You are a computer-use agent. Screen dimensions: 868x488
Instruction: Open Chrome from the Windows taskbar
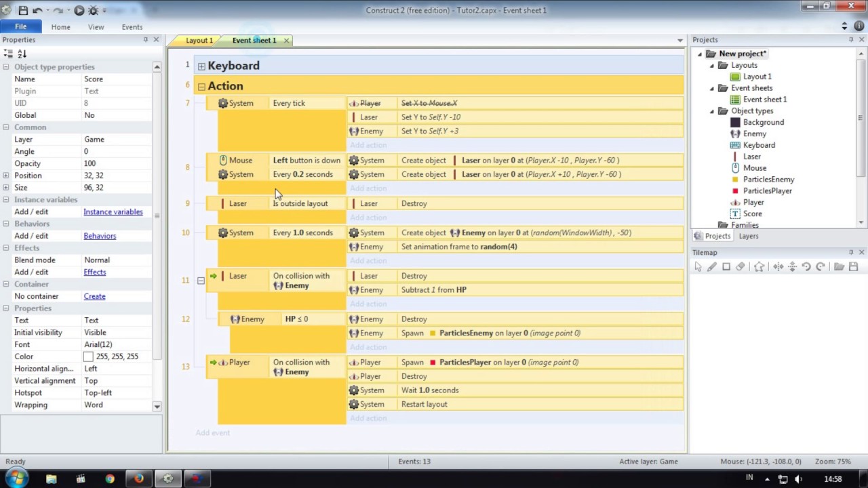click(x=110, y=479)
